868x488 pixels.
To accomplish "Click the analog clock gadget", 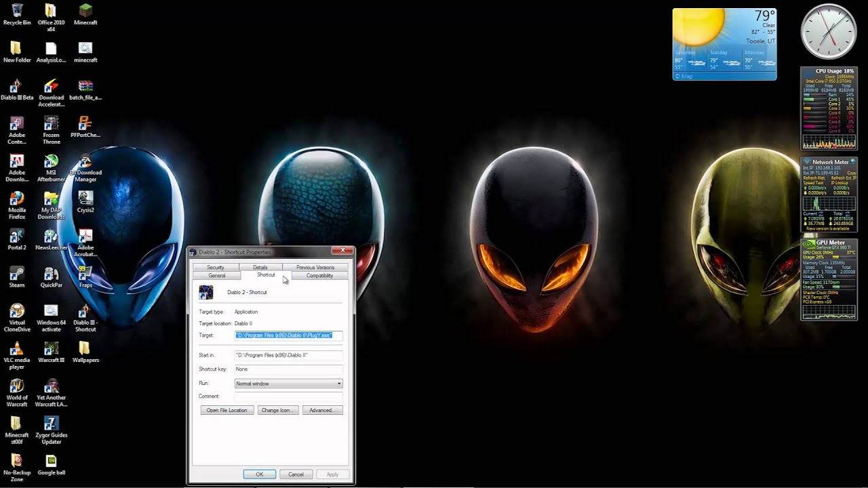I will (x=829, y=32).
